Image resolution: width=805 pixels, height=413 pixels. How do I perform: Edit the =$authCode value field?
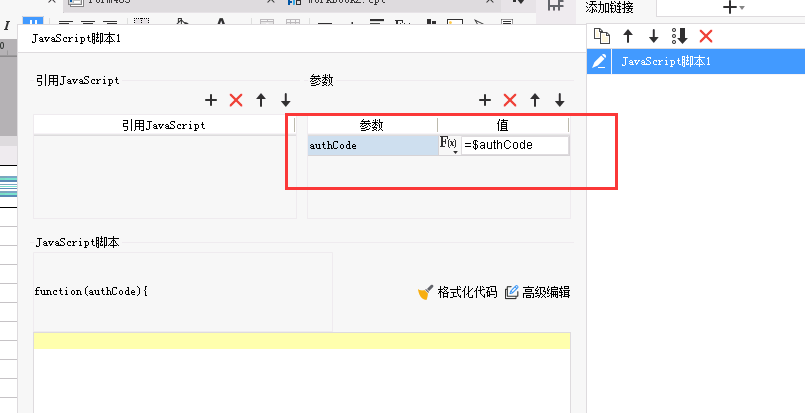514,145
